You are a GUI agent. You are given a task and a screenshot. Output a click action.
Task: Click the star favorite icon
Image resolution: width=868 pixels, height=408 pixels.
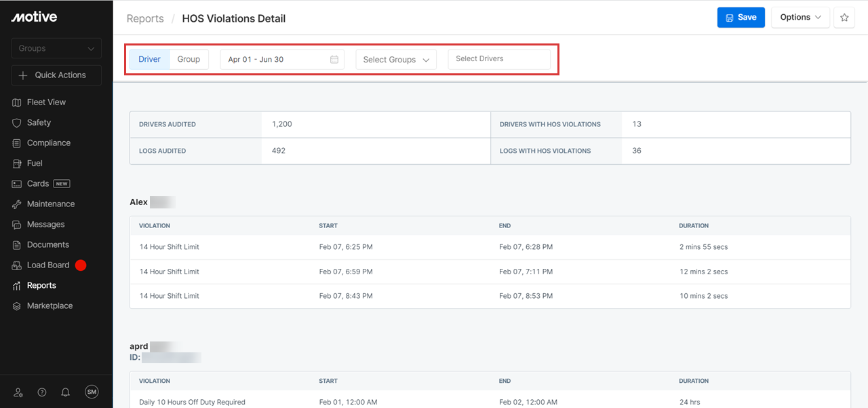[844, 18]
